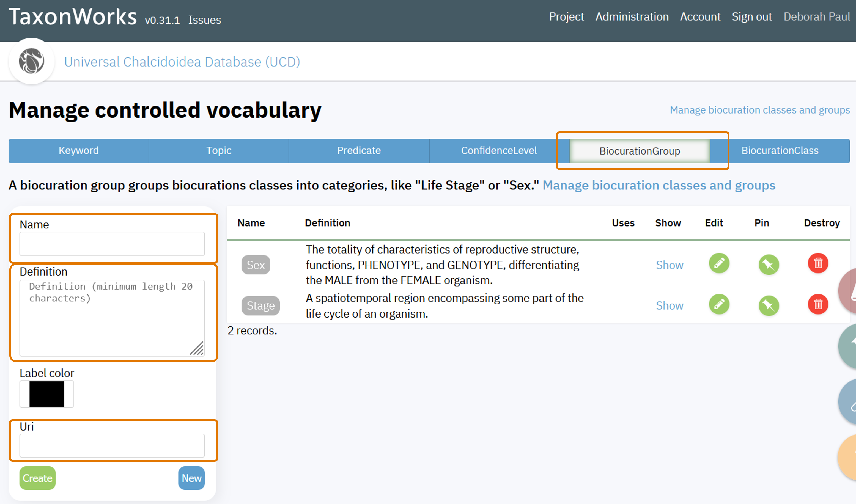
Task: Click the edit pencil icon for Sex
Action: point(719,263)
